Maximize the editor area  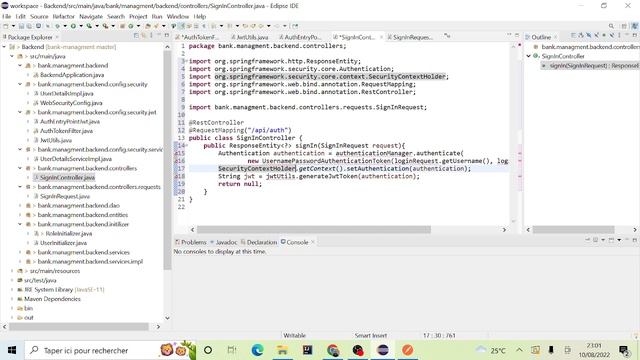tap(517, 36)
